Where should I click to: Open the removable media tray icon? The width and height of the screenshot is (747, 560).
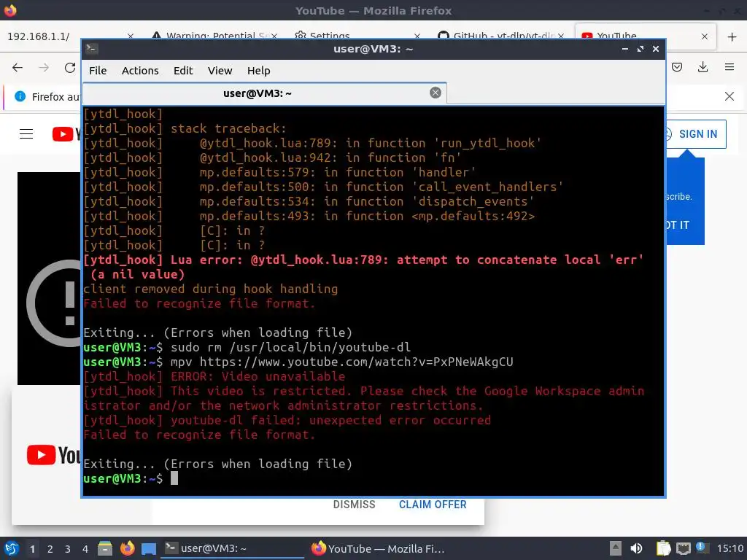point(615,548)
